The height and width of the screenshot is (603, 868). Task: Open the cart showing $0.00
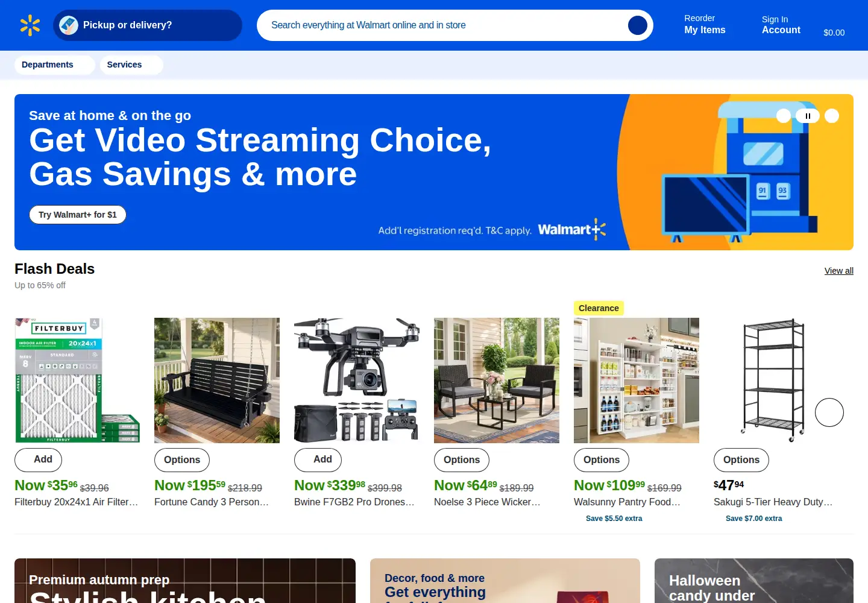pyautogui.click(x=834, y=25)
